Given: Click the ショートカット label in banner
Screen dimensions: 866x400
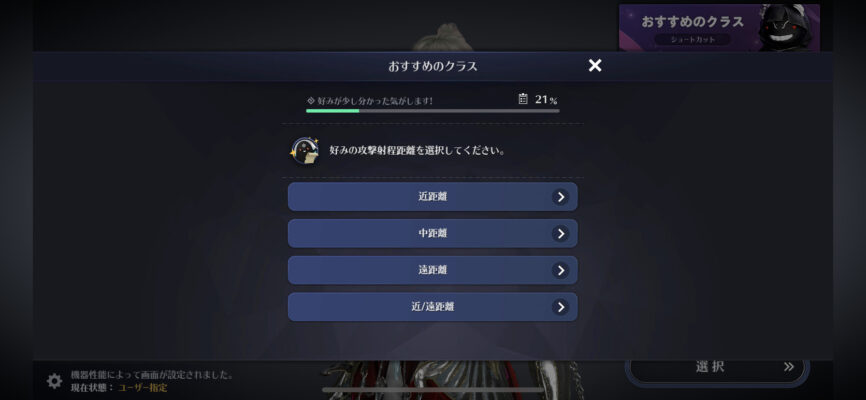Looking at the screenshot, I should (x=693, y=39).
